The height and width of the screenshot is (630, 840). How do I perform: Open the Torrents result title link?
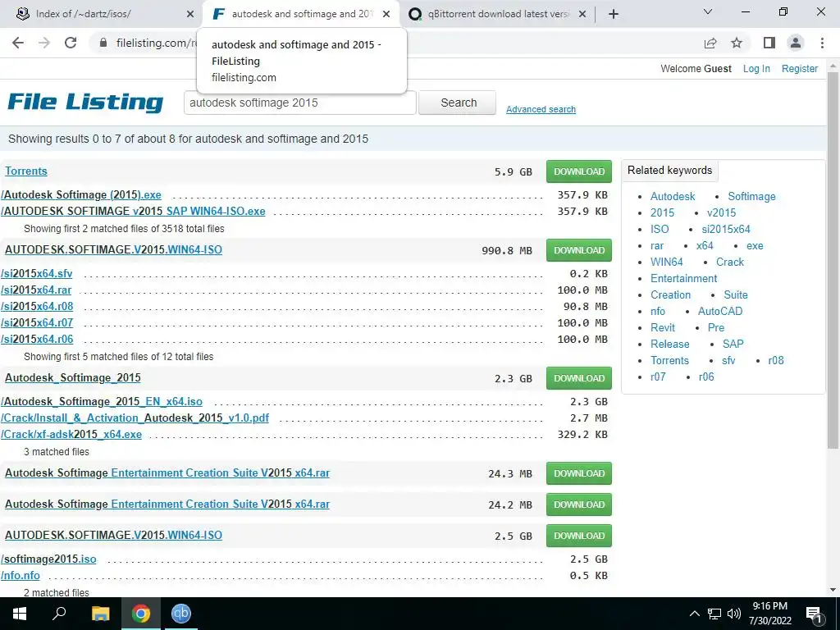coord(26,171)
